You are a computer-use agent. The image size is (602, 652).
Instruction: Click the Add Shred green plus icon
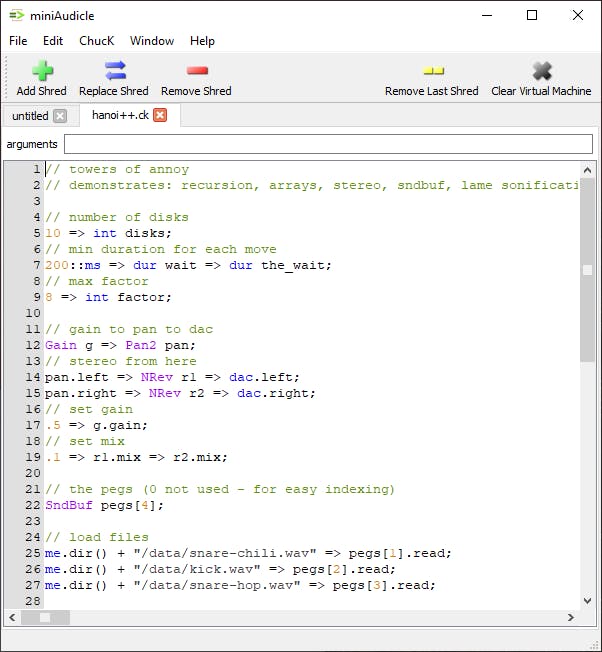[43, 70]
